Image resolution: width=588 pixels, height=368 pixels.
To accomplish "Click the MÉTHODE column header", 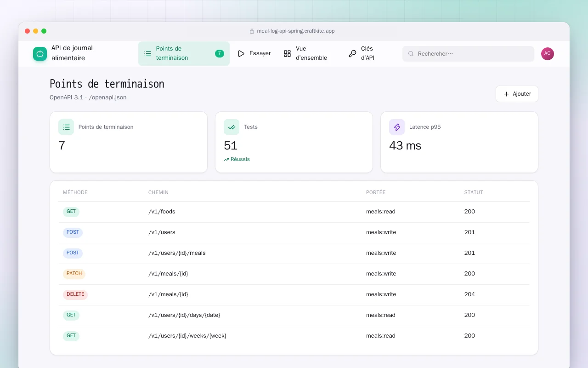I will 75,193.
